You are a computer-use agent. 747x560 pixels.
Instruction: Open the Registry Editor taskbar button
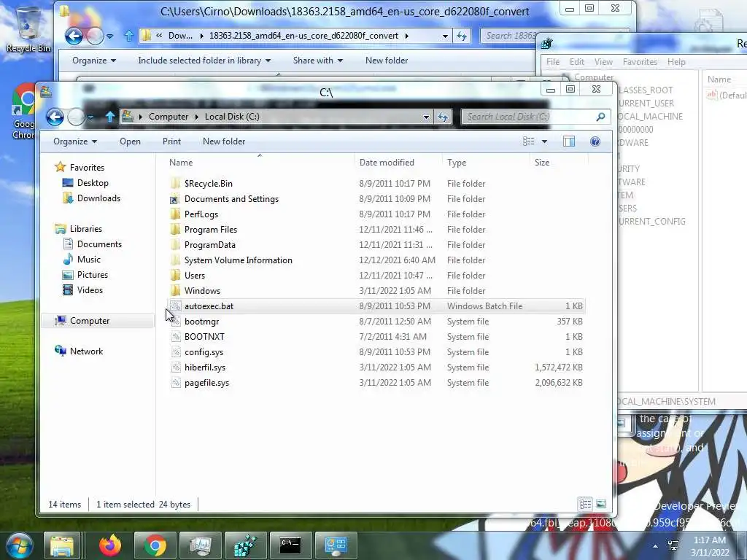point(246,545)
